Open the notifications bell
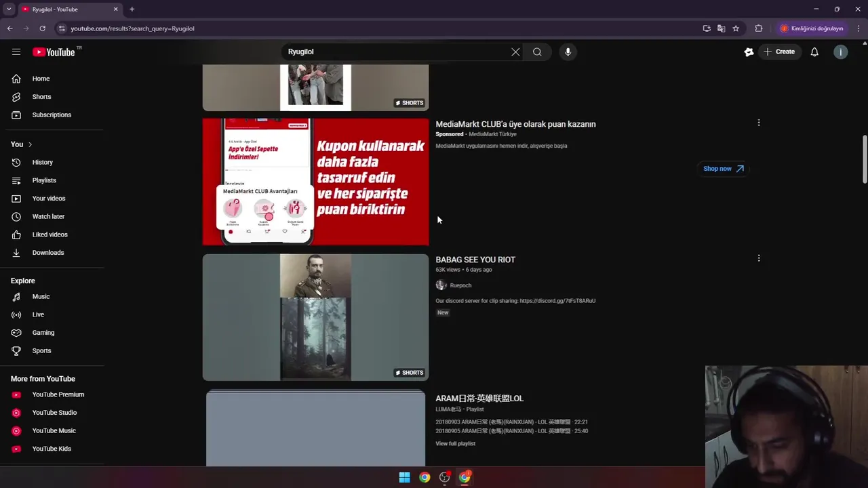The width and height of the screenshot is (868, 488). pos(814,52)
